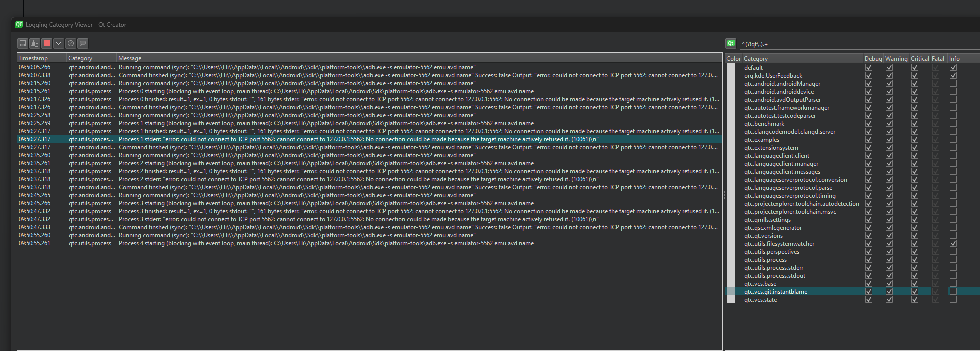This screenshot has width=980, height=351.
Task: Uncheck Info for qtc.utils.filesystemwatcher
Action: 953,244
